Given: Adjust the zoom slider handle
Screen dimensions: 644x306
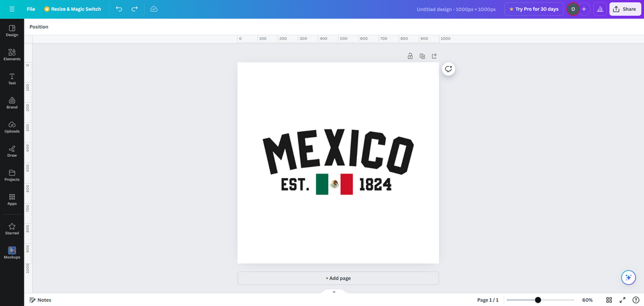Looking at the screenshot, I should click(538, 300).
